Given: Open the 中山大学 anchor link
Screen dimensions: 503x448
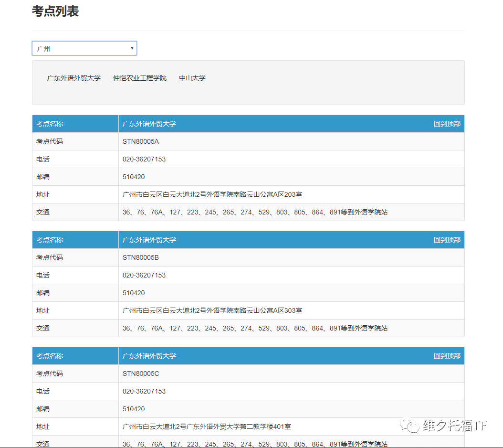Looking at the screenshot, I should (192, 78).
